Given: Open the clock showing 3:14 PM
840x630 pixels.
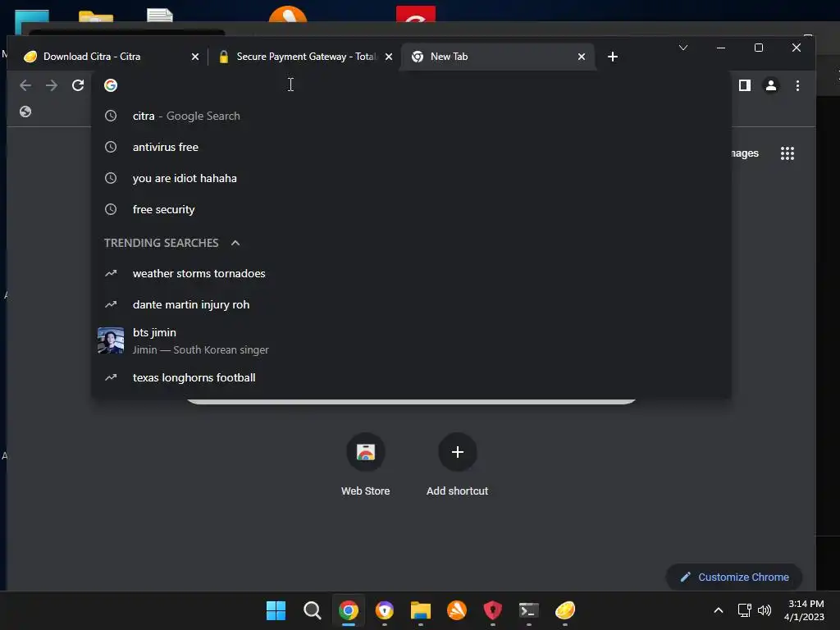Looking at the screenshot, I should (x=804, y=610).
